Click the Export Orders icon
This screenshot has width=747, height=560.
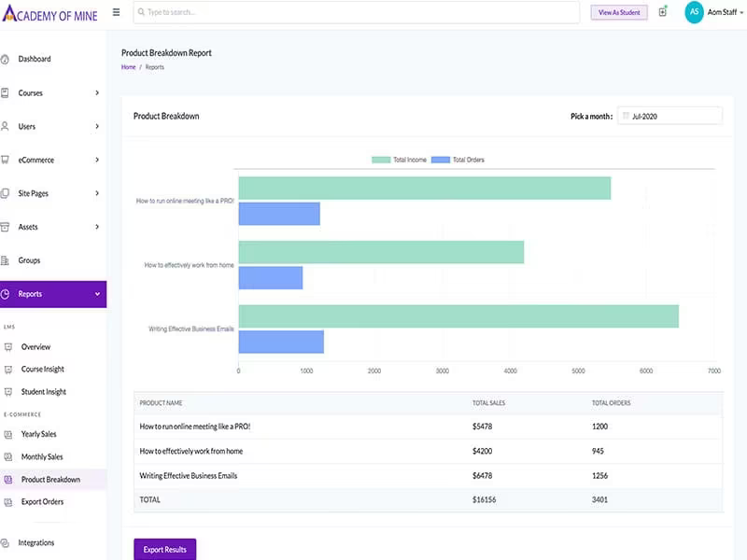coord(8,502)
